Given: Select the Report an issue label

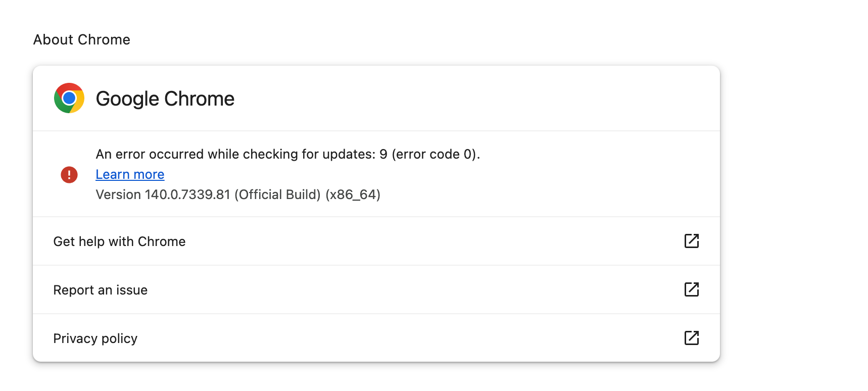Looking at the screenshot, I should click(100, 290).
